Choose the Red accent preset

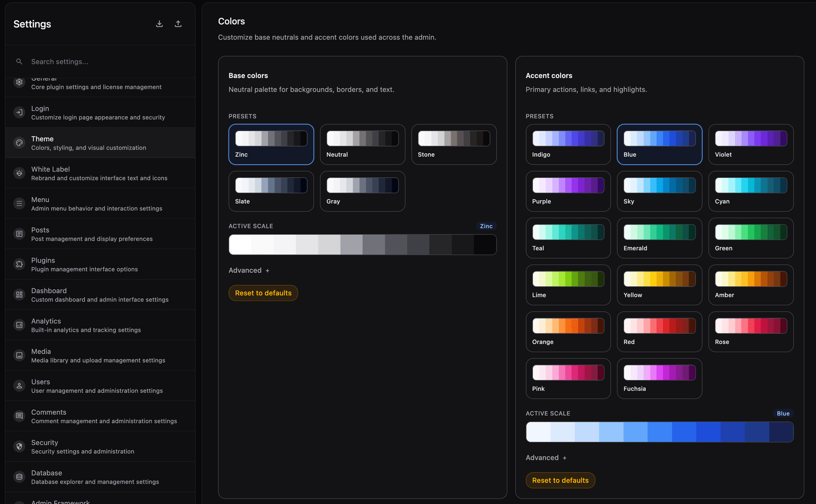click(x=659, y=331)
